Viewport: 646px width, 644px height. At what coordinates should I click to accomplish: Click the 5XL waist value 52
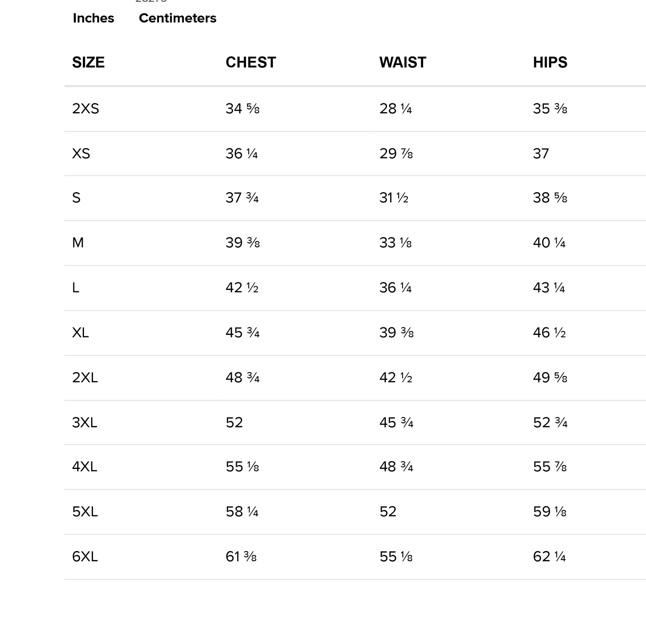coord(388,512)
